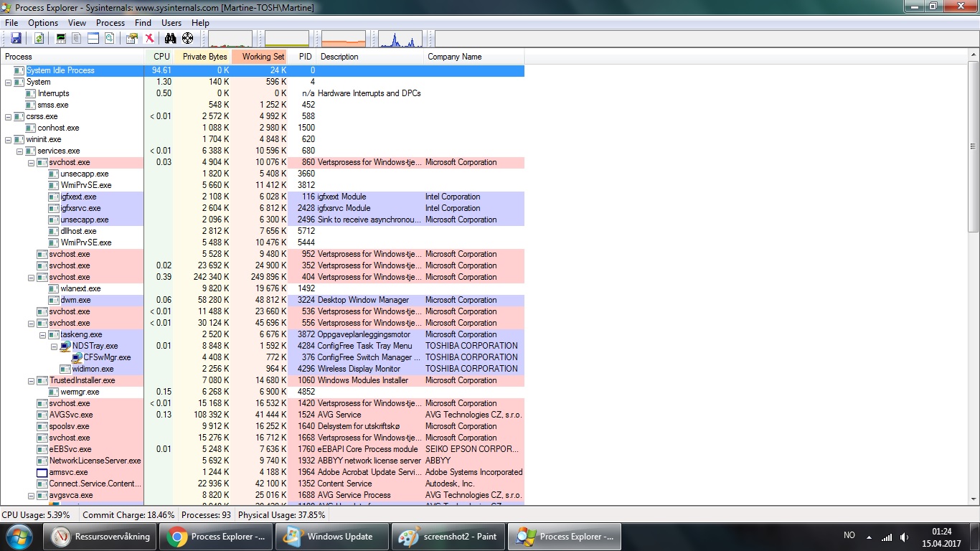Click the red X Kill Process icon
Image resolution: width=980 pixels, height=551 pixels.
(149, 38)
